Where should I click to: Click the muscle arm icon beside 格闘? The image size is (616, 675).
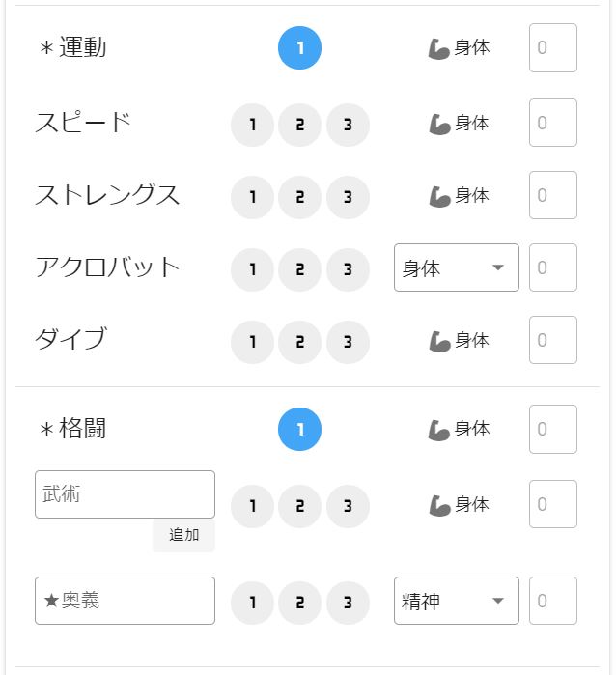point(438,430)
